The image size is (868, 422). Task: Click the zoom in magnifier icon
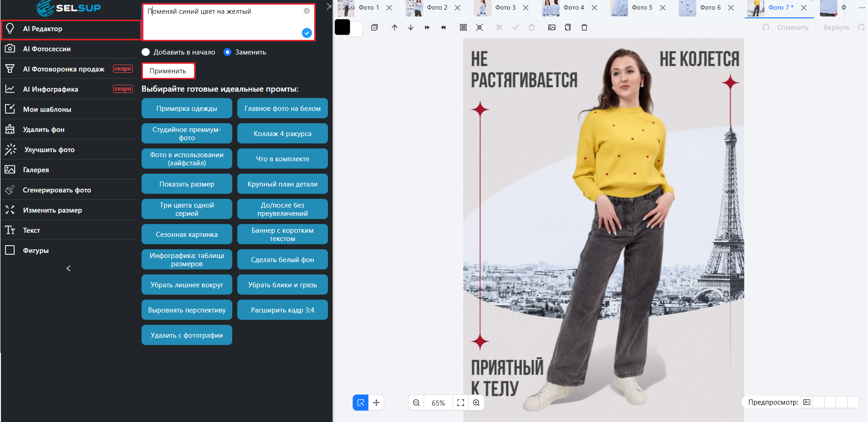click(x=476, y=403)
